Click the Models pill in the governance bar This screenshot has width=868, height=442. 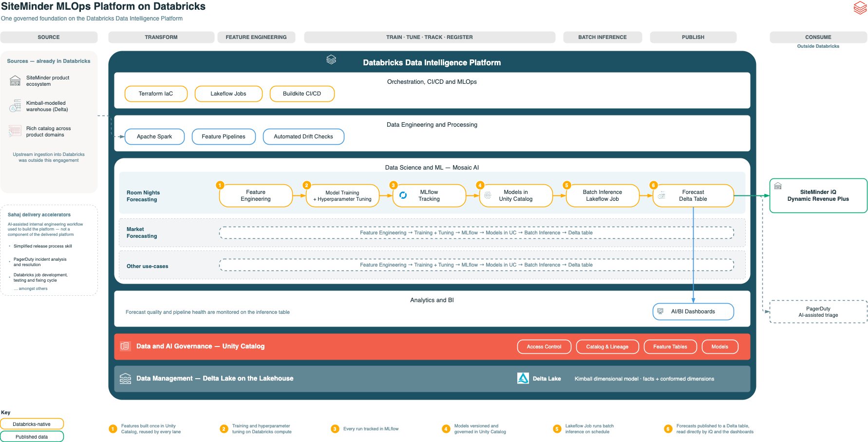coord(720,346)
